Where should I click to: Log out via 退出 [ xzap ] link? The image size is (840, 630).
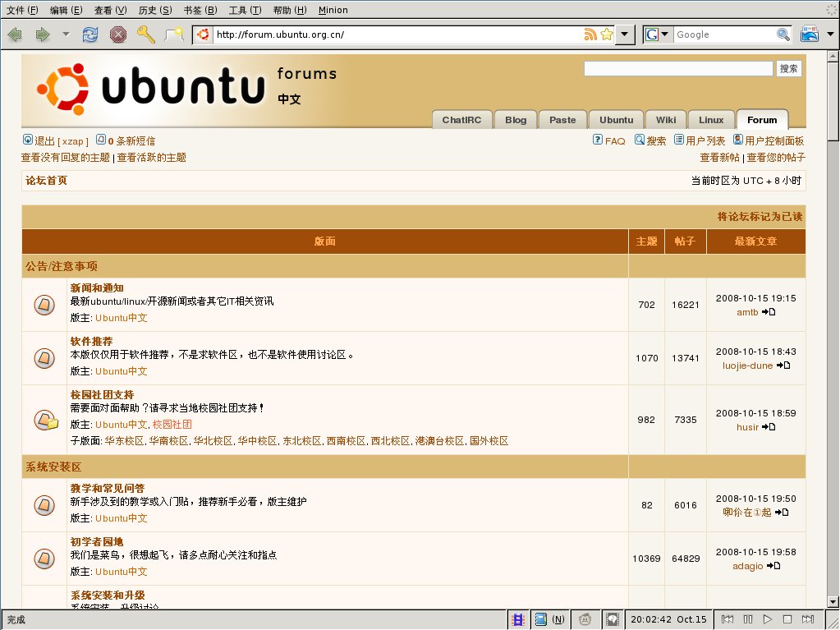tap(56, 141)
